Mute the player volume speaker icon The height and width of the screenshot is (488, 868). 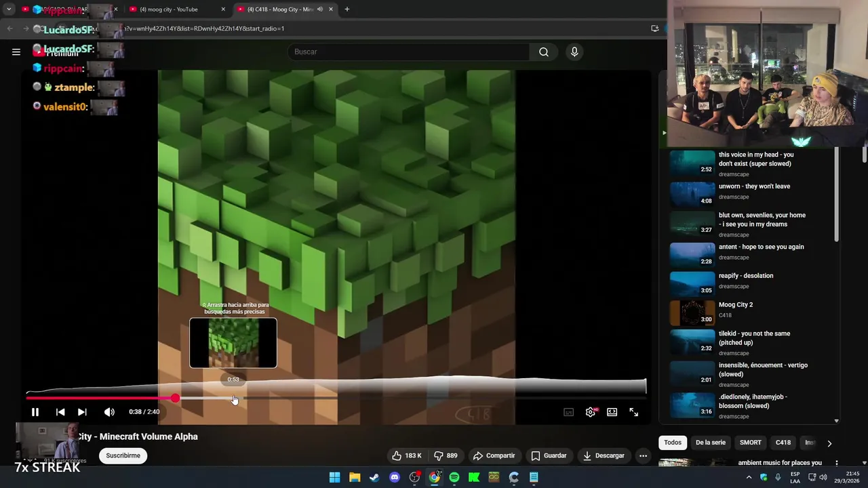click(109, 412)
